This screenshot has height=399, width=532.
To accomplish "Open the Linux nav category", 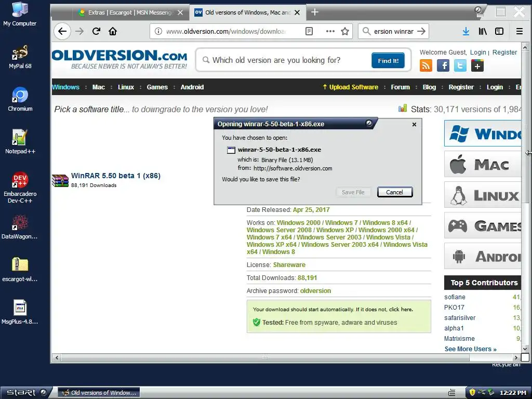I will tap(126, 87).
